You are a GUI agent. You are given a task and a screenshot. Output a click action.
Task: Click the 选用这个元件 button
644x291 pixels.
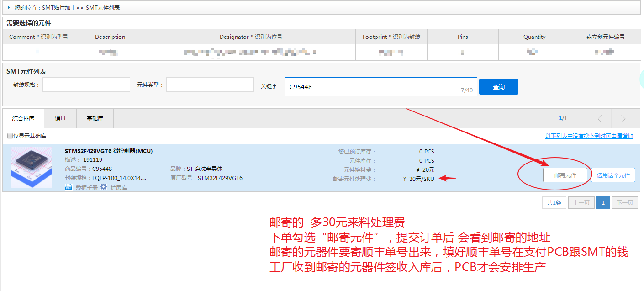click(613, 175)
